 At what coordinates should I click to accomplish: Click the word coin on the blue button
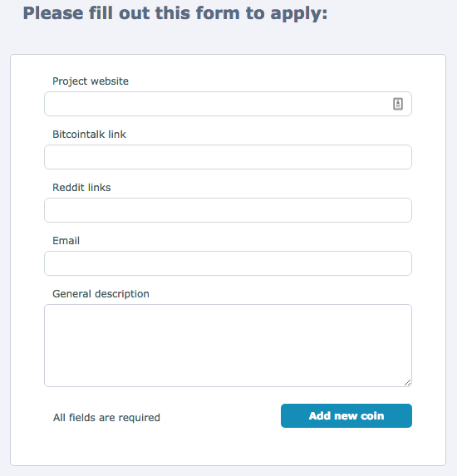[x=372, y=416]
